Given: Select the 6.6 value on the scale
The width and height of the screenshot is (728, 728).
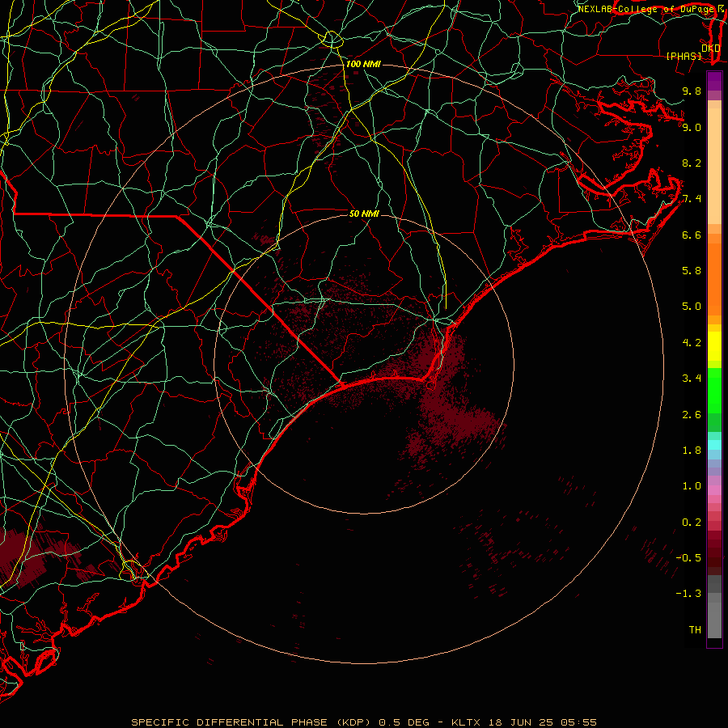Looking at the screenshot, I should pos(692,235).
